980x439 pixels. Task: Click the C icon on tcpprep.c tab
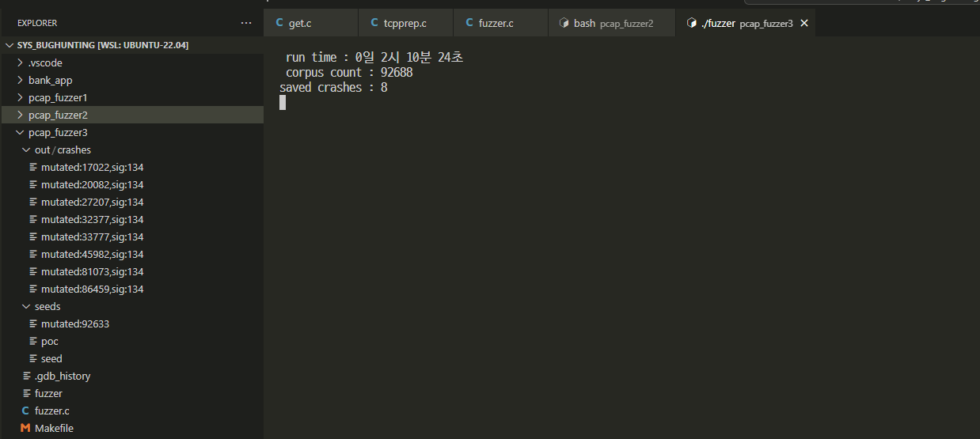[374, 23]
